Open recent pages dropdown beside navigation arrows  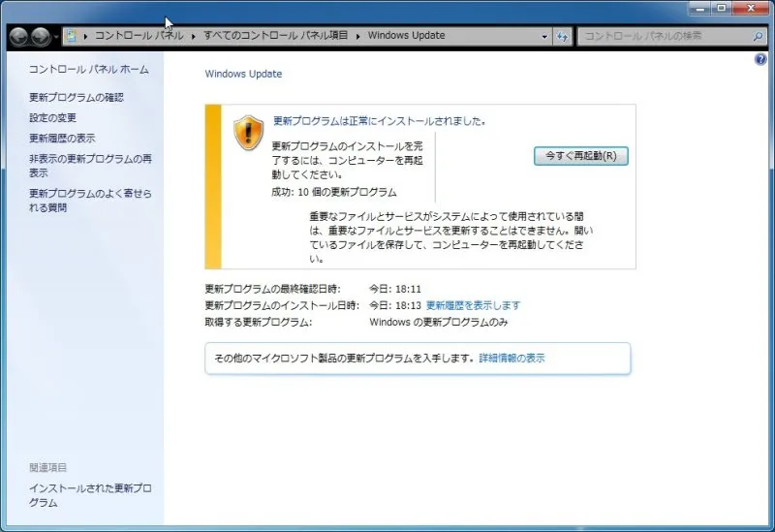click(56, 37)
